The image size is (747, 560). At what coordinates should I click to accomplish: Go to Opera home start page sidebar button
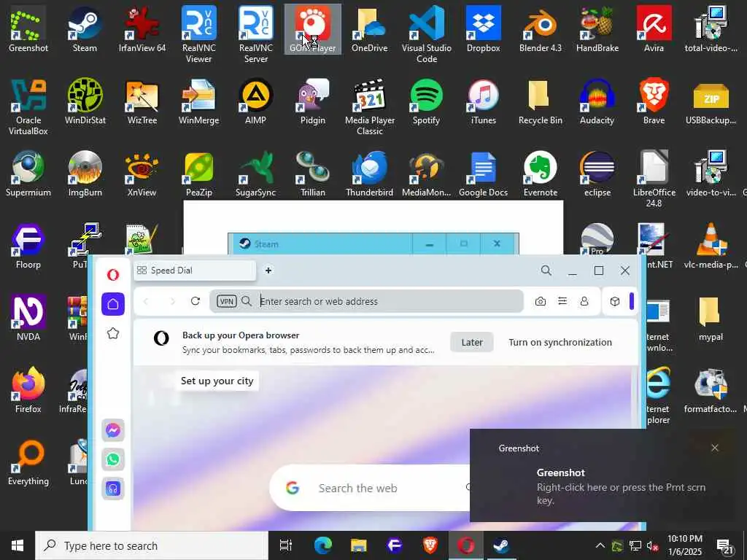[x=113, y=304]
